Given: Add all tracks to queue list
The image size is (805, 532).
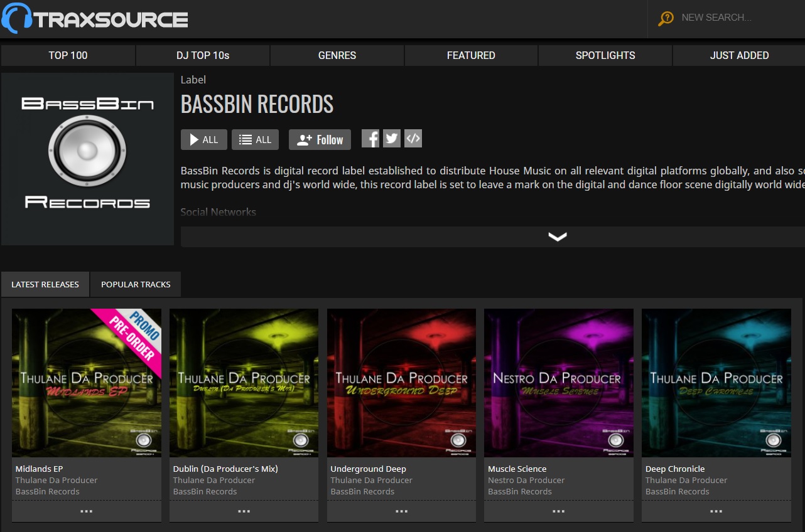Looking at the screenshot, I should tap(255, 140).
